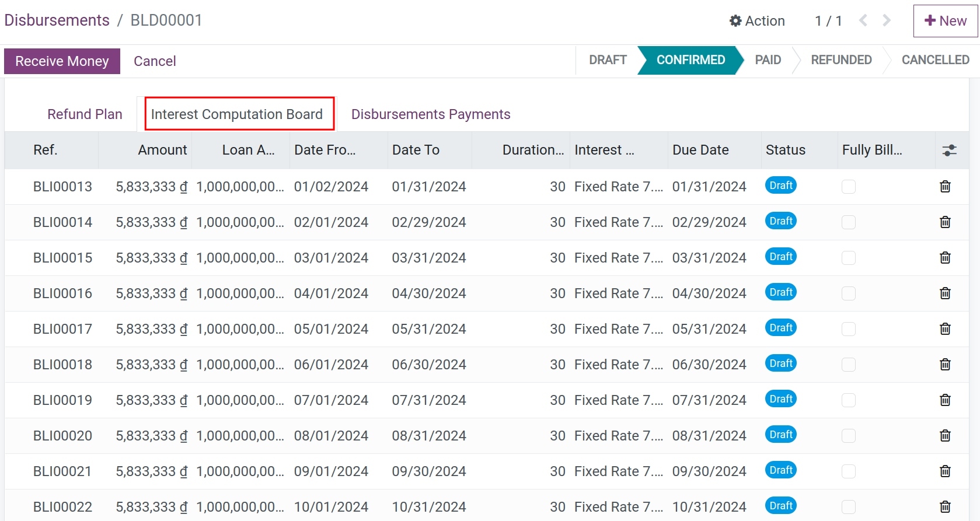Switch to Refund Plan tab
Image resolution: width=980 pixels, height=521 pixels.
(85, 114)
